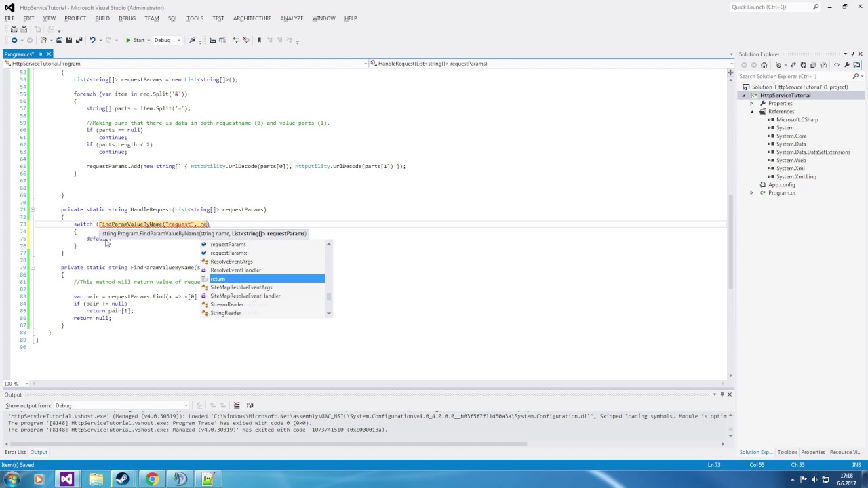Switch to the Error List tab
The height and width of the screenshot is (488, 868).
(15, 452)
